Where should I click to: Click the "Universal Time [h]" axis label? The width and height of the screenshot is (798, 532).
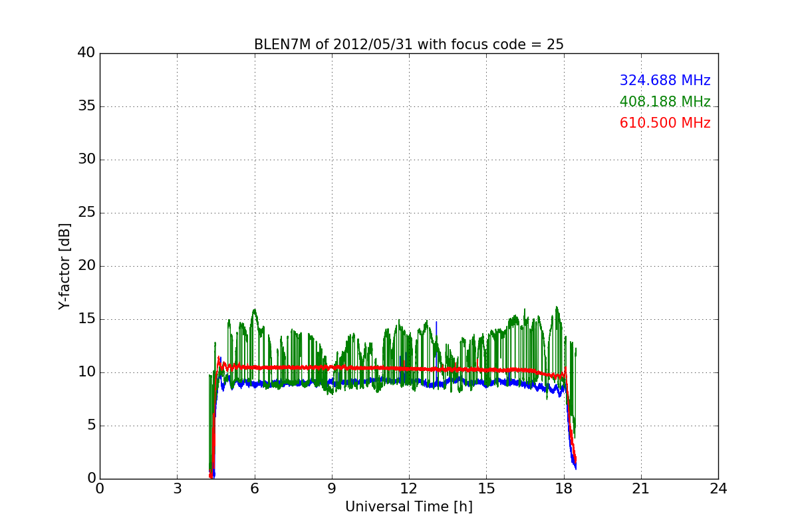tap(408, 507)
